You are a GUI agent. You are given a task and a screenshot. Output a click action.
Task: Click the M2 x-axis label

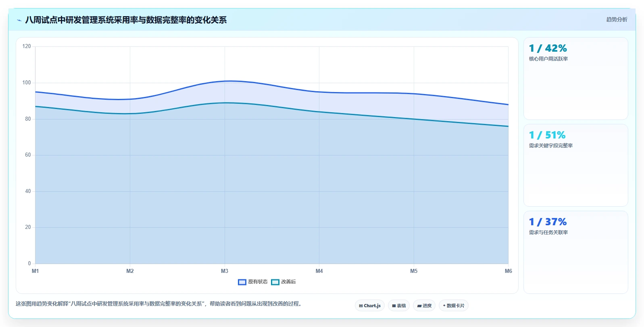point(130,271)
